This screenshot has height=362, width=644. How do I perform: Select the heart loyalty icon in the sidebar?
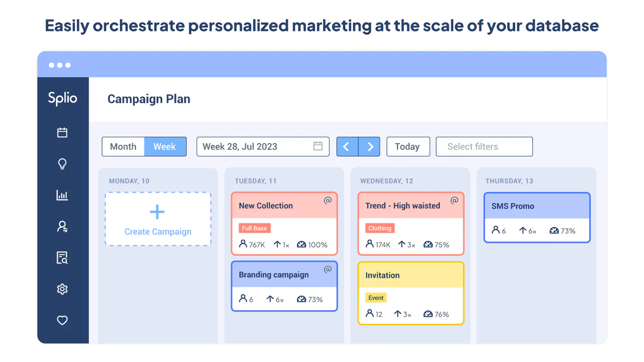(x=62, y=320)
